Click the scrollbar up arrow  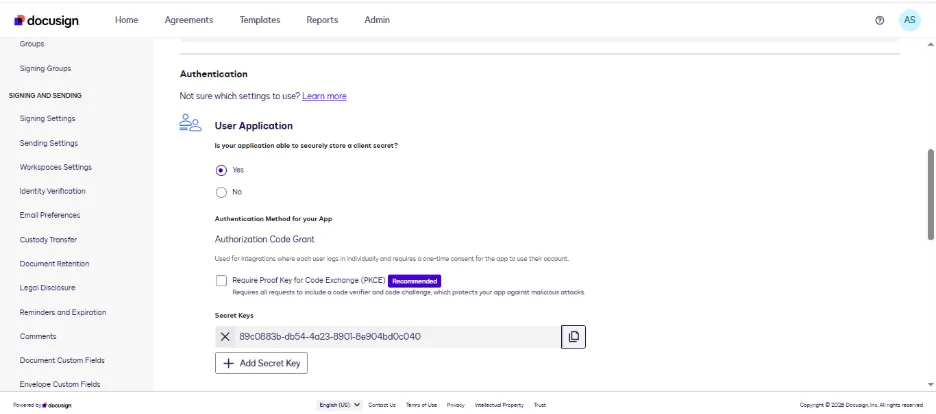(931, 44)
